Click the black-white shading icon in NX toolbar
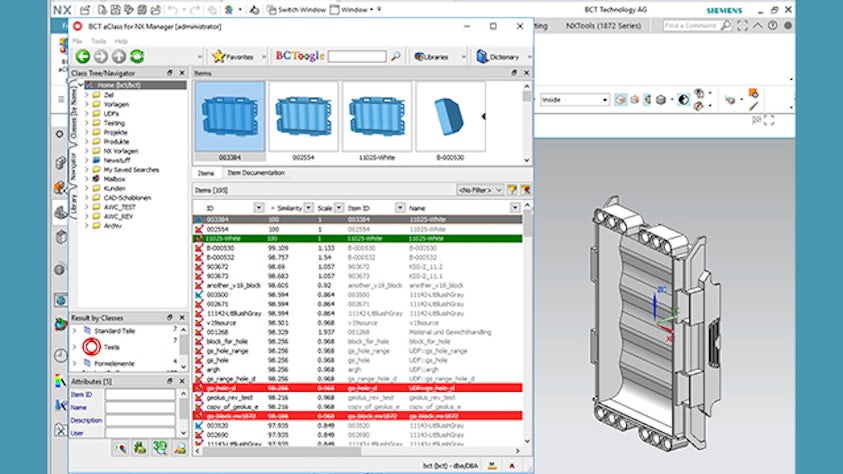The height and width of the screenshot is (474, 843). coord(683,100)
